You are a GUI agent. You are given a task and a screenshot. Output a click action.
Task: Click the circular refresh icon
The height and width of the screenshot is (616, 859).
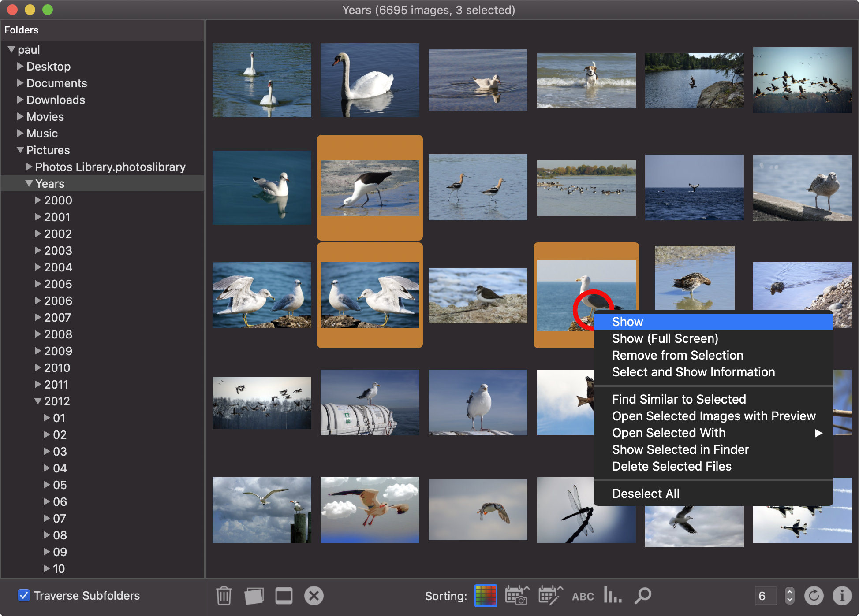point(814,596)
